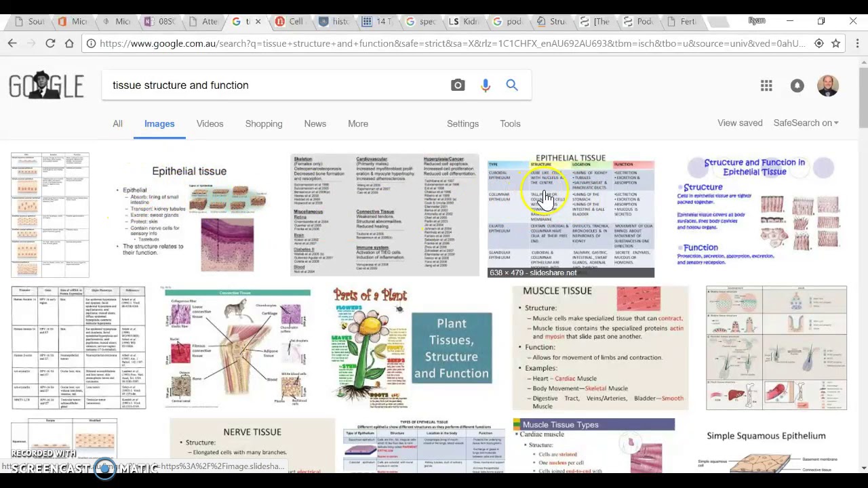
Task: Open the browser home page icon
Action: click(x=69, y=43)
